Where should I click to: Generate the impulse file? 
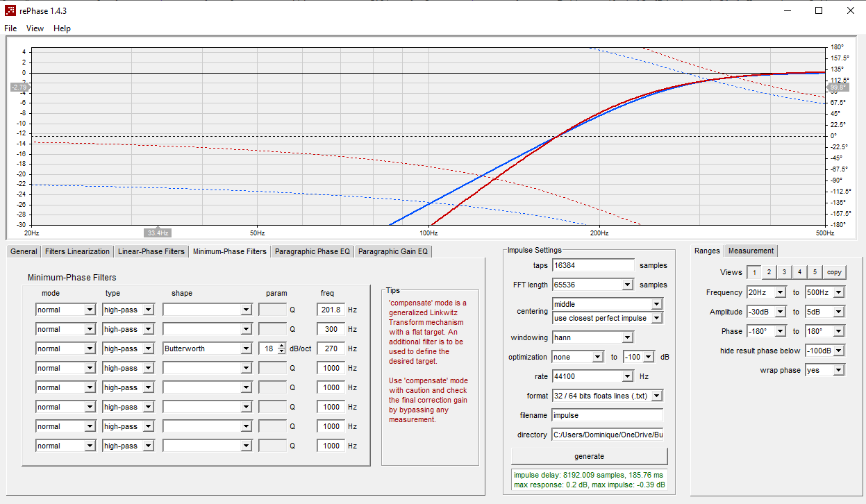[589, 456]
